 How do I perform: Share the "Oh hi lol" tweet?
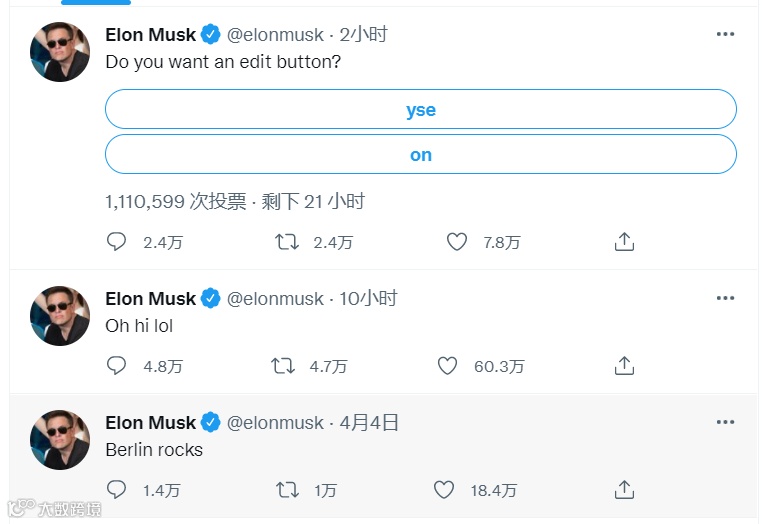[624, 366]
